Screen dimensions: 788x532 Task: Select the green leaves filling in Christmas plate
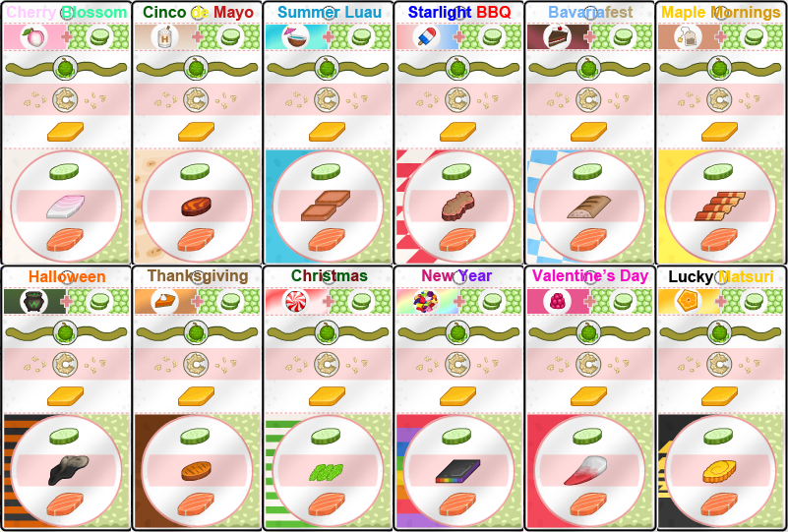(x=327, y=471)
